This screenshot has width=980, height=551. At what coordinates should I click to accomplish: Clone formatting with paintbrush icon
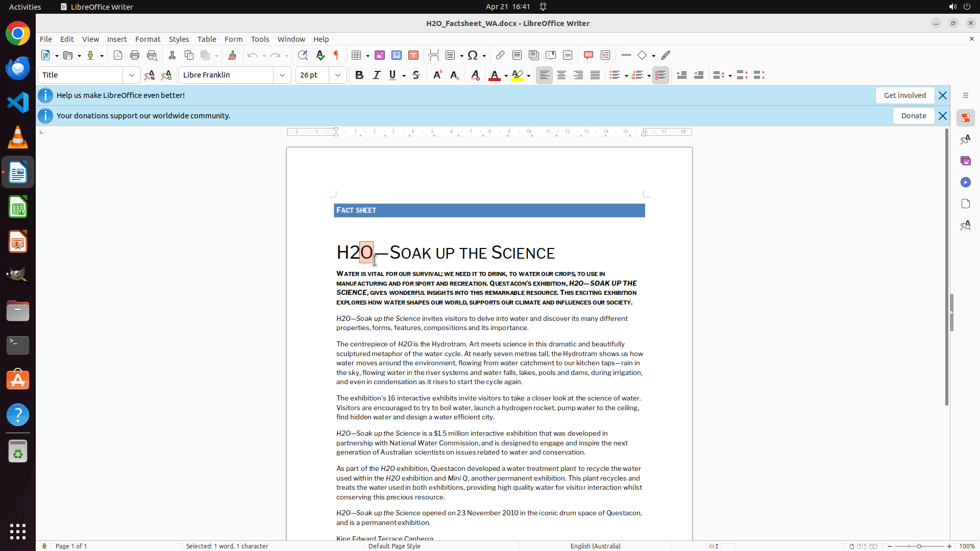point(232,55)
